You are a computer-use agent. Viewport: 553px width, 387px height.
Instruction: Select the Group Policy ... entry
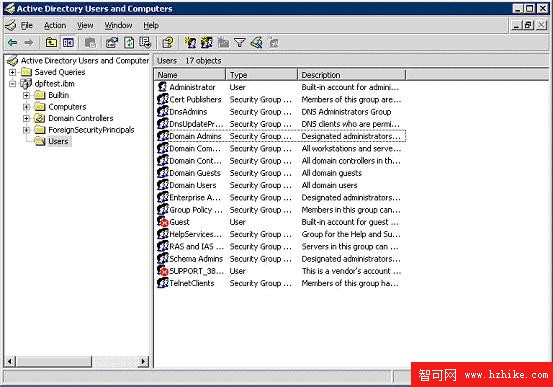click(196, 210)
